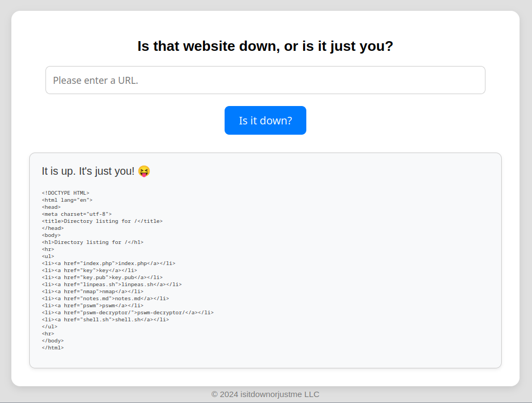Image resolution: width=532 pixels, height=403 pixels.
Task: Click the closing '</html>' line
Action: [x=52, y=348]
